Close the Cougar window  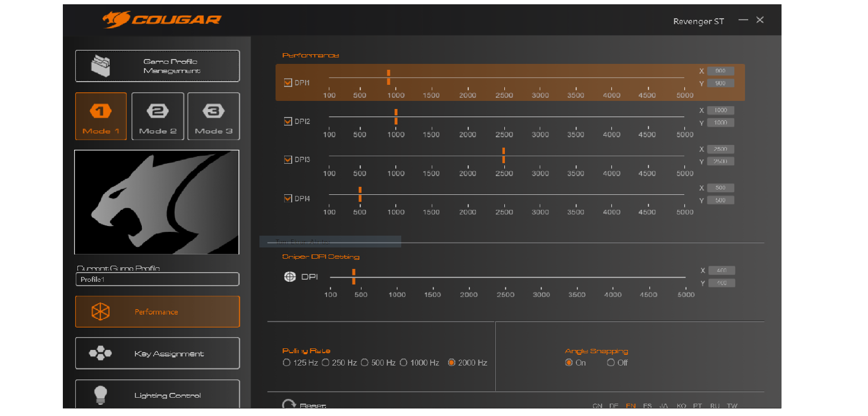click(760, 20)
